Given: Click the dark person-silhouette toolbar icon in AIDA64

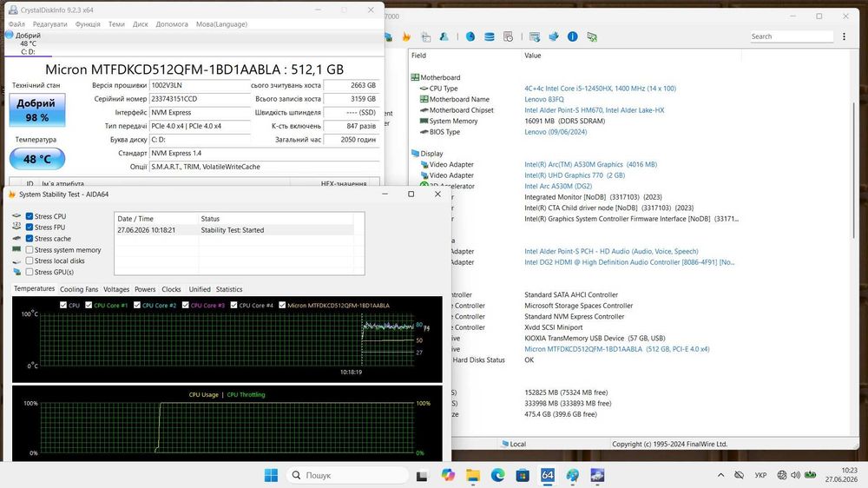Looking at the screenshot, I should [444, 36].
